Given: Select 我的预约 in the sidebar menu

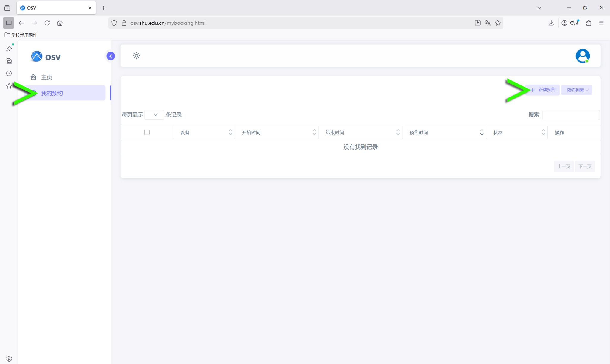Looking at the screenshot, I should [52, 93].
